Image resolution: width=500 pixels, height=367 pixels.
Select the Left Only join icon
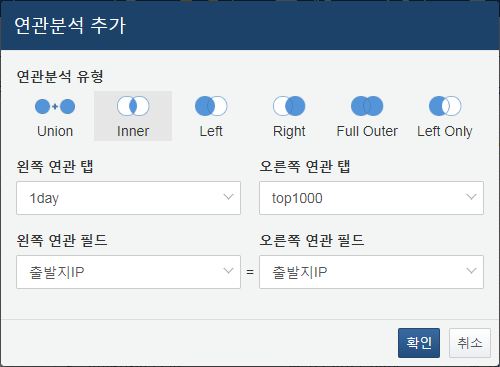tap(445, 106)
